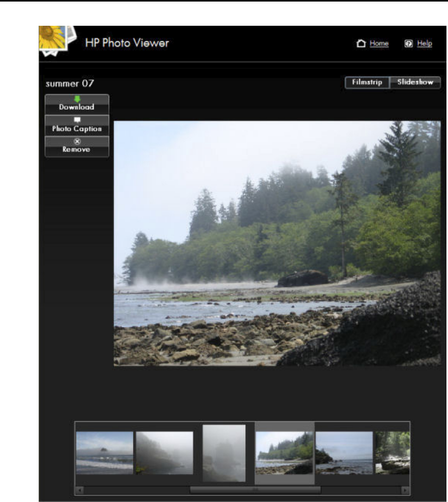Click the Photo Caption speech bubble icon
Image resolution: width=448 pixels, height=502 pixels.
(x=77, y=120)
